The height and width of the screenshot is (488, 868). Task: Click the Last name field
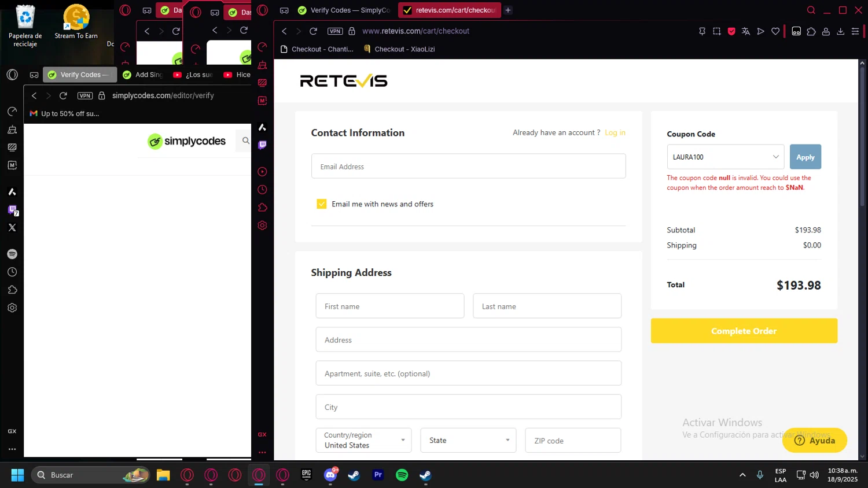(x=547, y=306)
